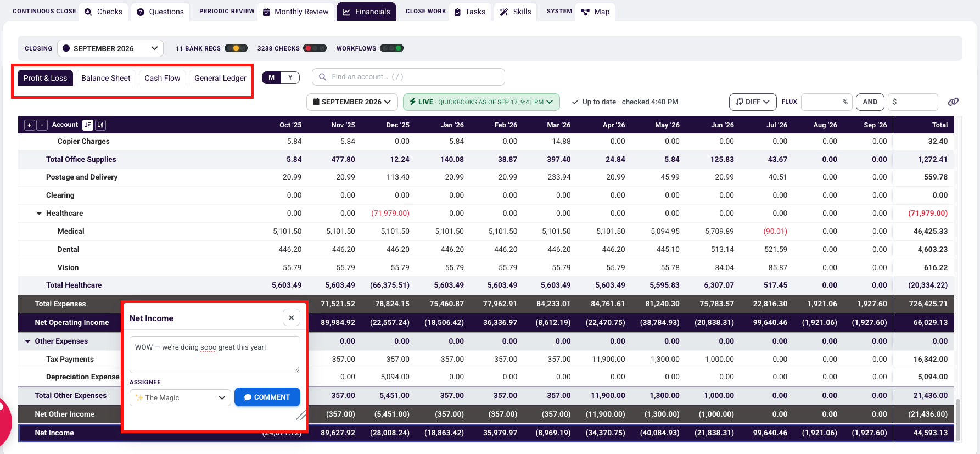Select the Financials tab
This screenshot has height=454, width=980.
[x=366, y=12]
